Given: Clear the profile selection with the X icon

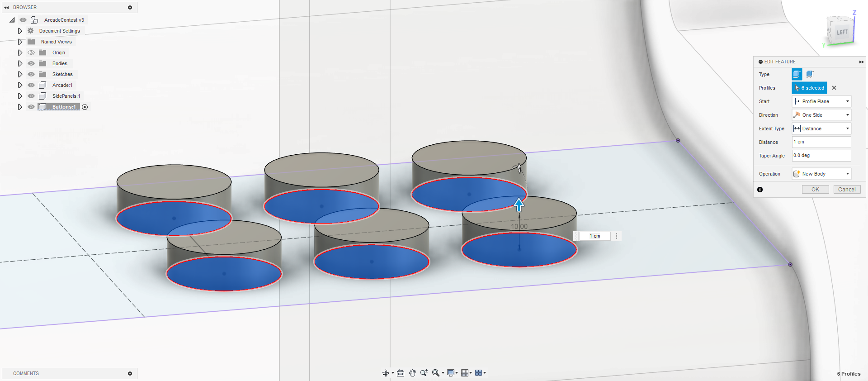Looking at the screenshot, I should (x=834, y=88).
